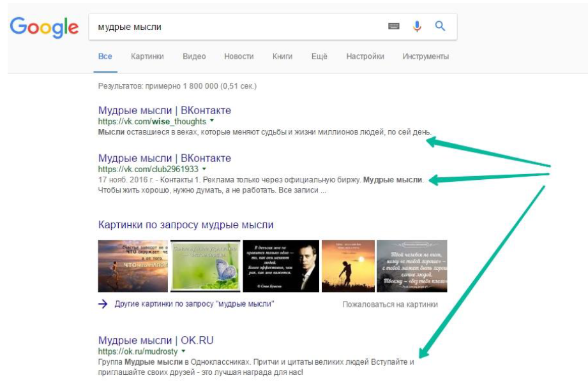This screenshot has width=588, height=389.
Task: Click the magnifying glass search button
Action: [441, 26]
